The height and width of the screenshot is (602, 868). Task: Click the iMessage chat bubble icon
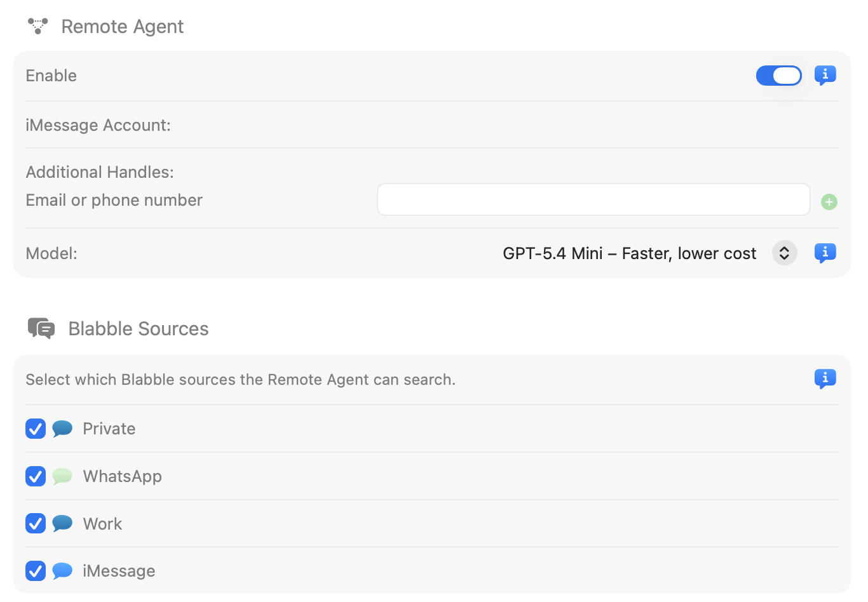pyautogui.click(x=62, y=570)
